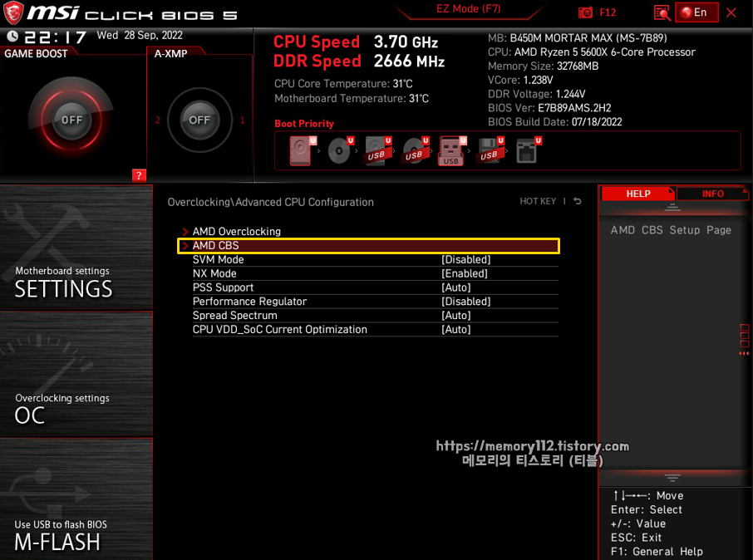Open the SETTINGS motherboard panel
This screenshot has height=560, width=753.
click(x=76, y=248)
